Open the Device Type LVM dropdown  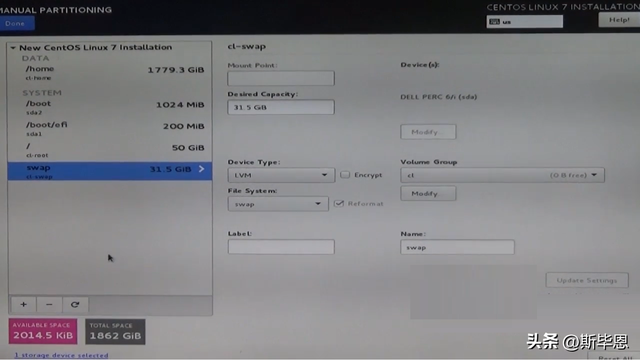281,175
